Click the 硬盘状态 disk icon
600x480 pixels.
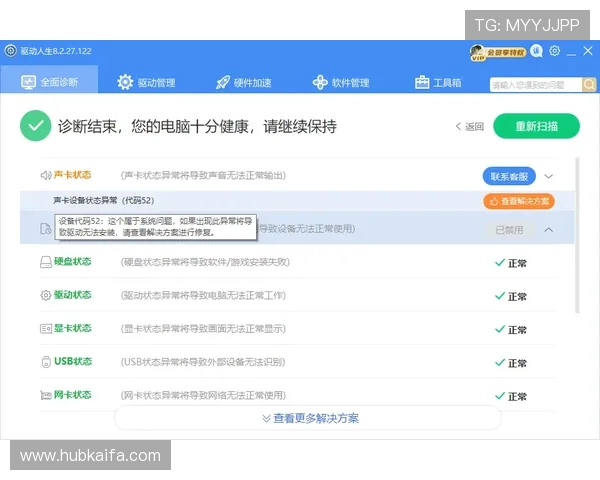46,262
